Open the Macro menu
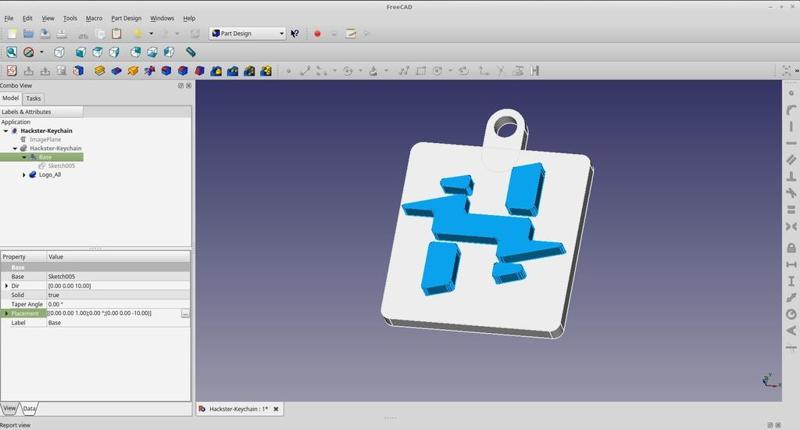This screenshot has width=800, height=430. tap(94, 18)
